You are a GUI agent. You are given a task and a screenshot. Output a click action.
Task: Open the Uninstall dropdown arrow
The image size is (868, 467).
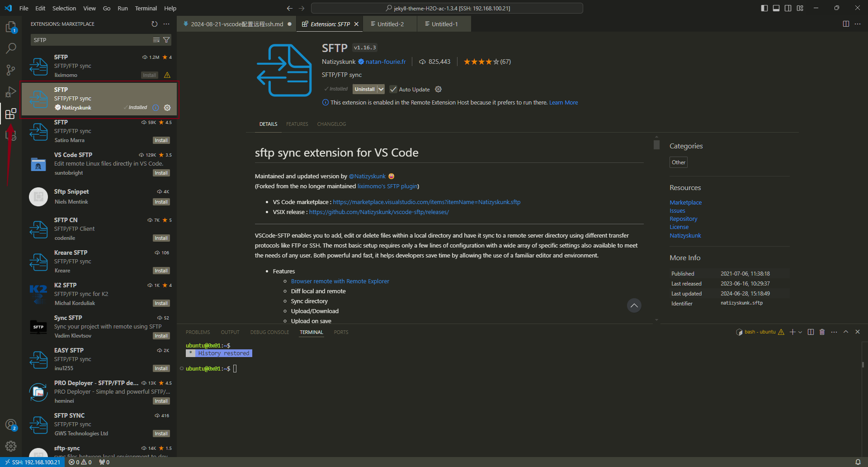[x=381, y=89]
